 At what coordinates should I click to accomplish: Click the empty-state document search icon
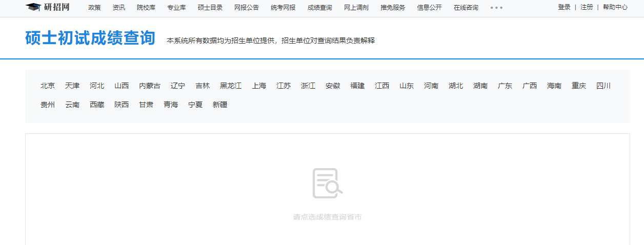[x=327, y=183]
